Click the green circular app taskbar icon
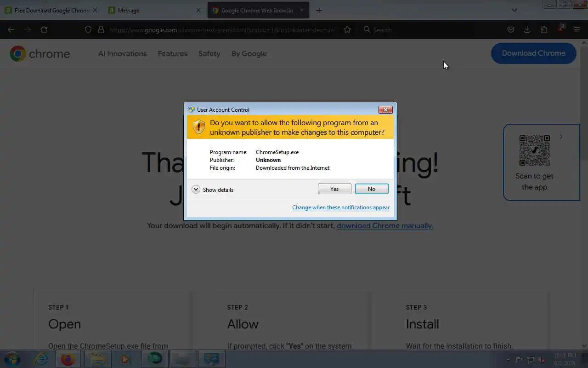This screenshot has height=368, width=588. click(x=155, y=359)
